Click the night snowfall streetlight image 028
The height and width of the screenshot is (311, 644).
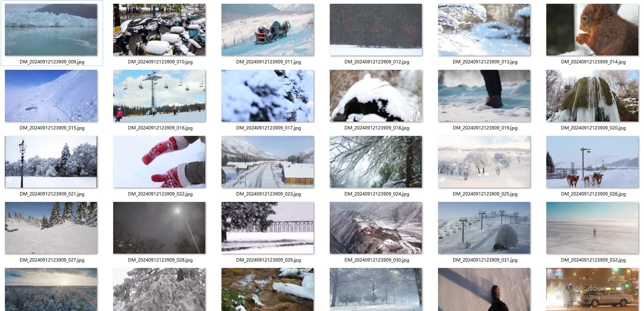point(159,228)
